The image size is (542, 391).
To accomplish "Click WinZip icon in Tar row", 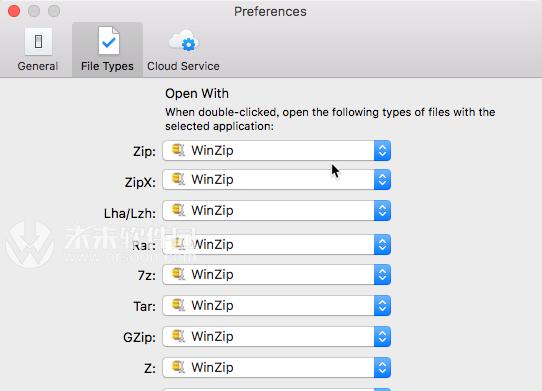I will (179, 305).
